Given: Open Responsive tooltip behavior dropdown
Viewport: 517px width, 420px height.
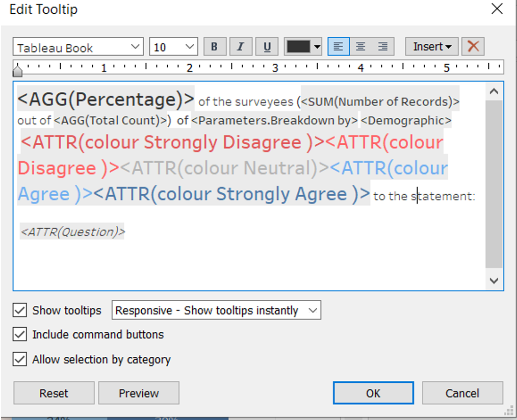Looking at the screenshot, I should click(x=216, y=310).
